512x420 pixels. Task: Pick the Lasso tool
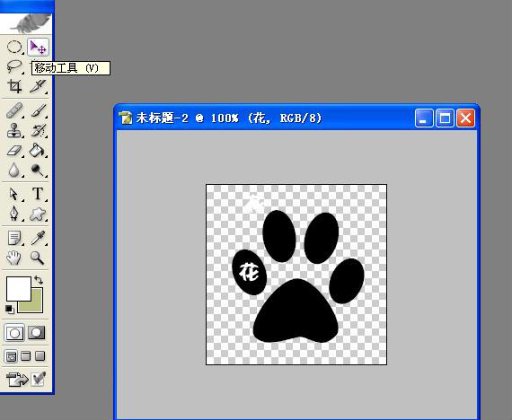(x=14, y=67)
